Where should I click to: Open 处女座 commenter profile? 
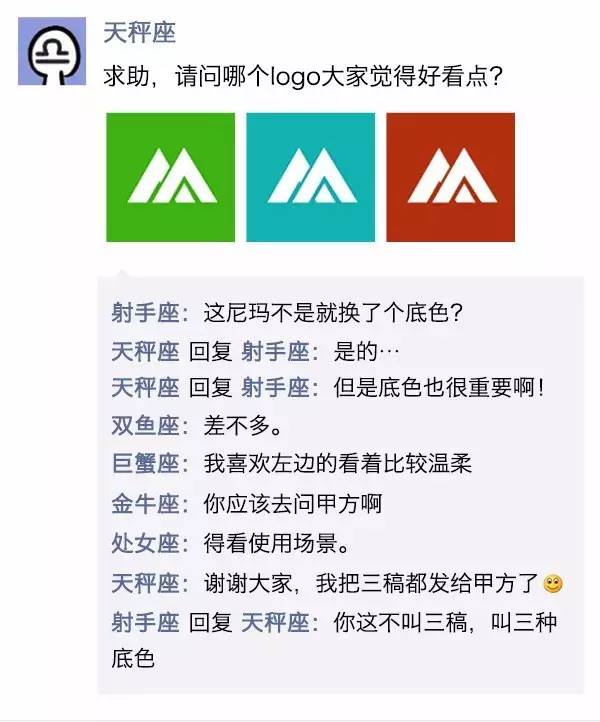(145, 543)
